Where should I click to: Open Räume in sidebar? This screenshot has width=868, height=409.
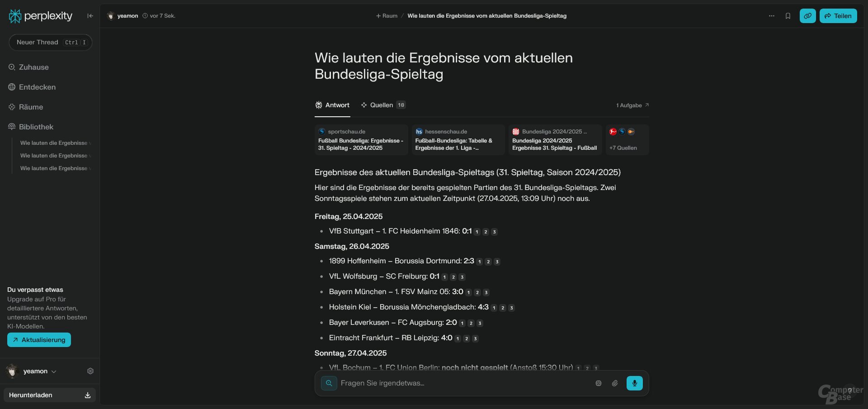[26, 107]
